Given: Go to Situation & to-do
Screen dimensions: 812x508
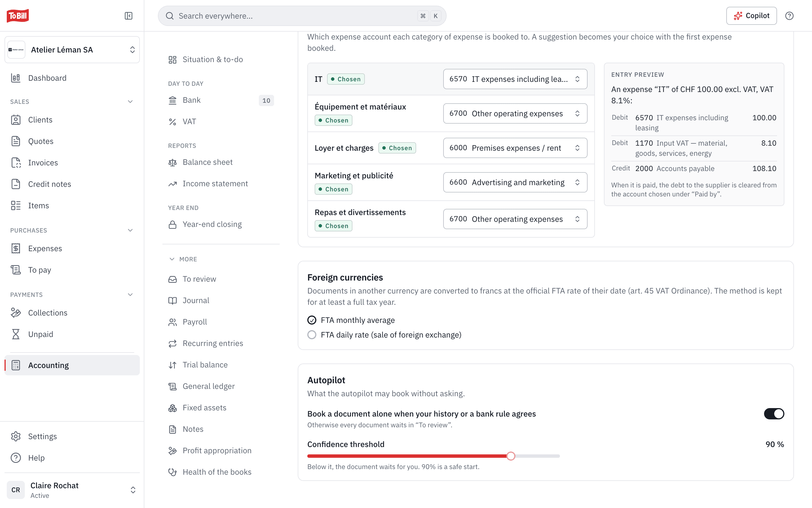Looking at the screenshot, I should (x=221, y=60).
